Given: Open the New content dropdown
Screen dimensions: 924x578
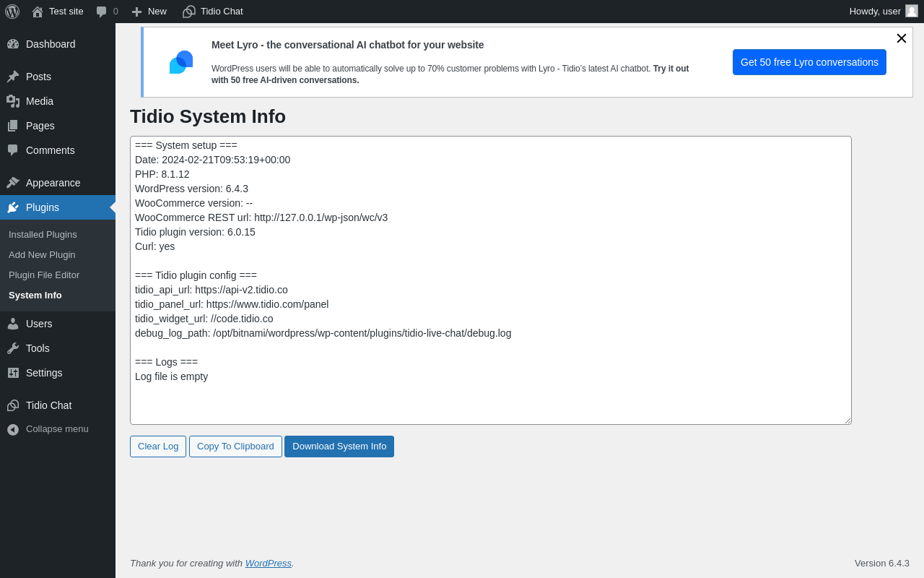Looking at the screenshot, I should [149, 12].
